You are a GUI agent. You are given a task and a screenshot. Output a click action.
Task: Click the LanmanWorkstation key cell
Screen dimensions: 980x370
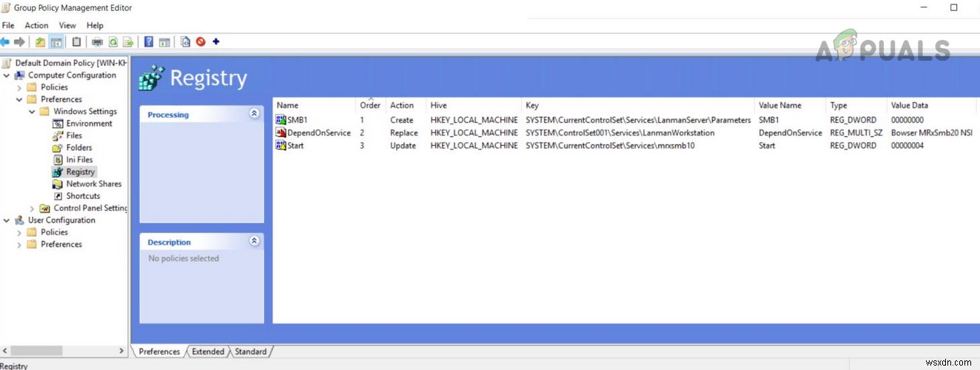point(620,133)
